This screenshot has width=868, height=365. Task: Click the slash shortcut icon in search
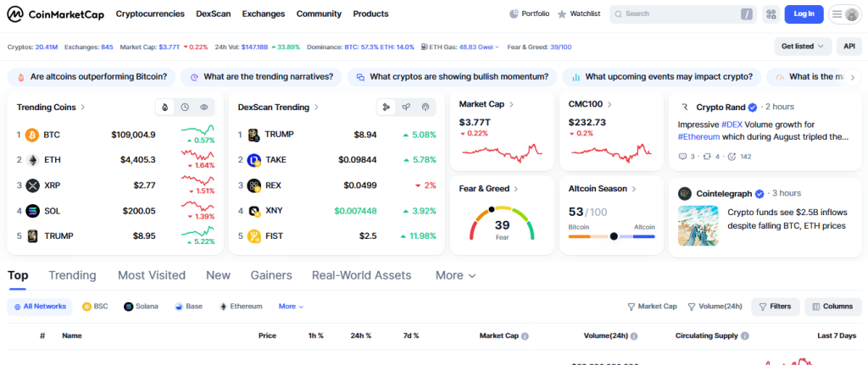click(x=748, y=14)
